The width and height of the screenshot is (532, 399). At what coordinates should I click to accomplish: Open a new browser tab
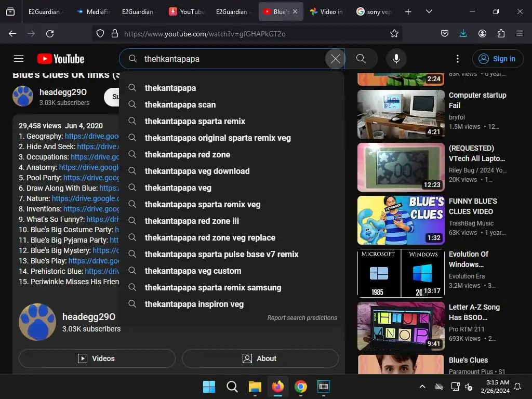(408, 11)
